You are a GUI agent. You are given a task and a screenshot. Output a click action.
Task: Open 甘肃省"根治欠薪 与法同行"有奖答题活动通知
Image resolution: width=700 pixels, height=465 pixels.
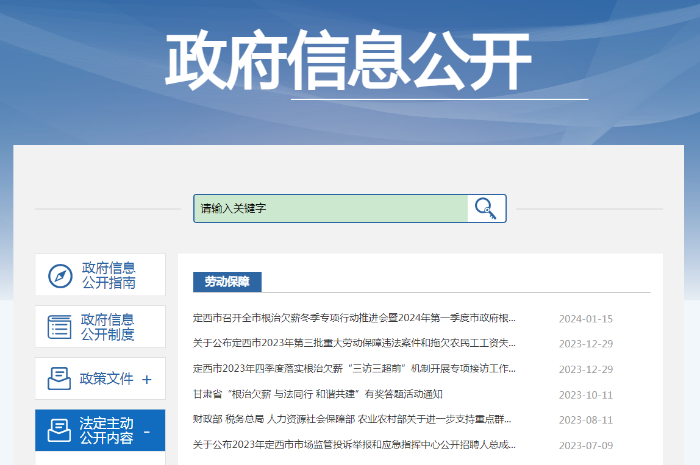[317, 394]
